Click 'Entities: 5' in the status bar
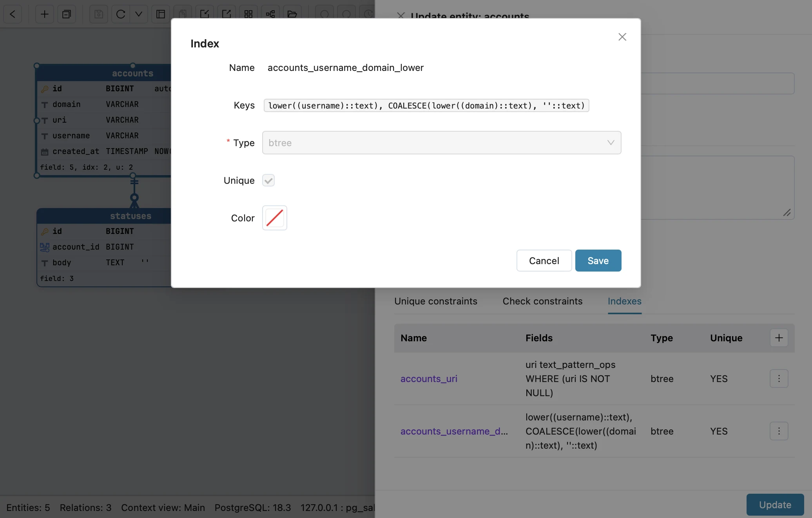The width and height of the screenshot is (812, 518). pos(28,507)
